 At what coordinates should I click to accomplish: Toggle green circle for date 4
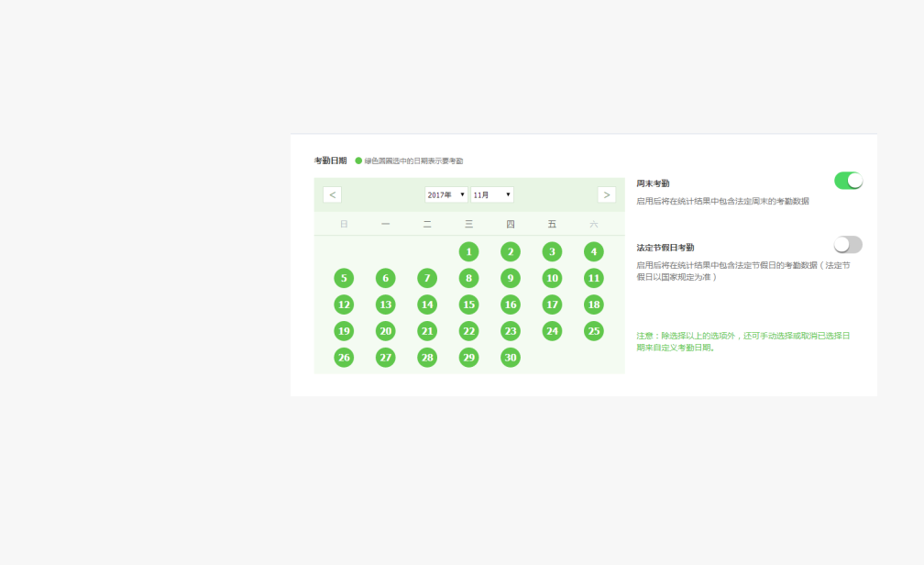(x=594, y=251)
